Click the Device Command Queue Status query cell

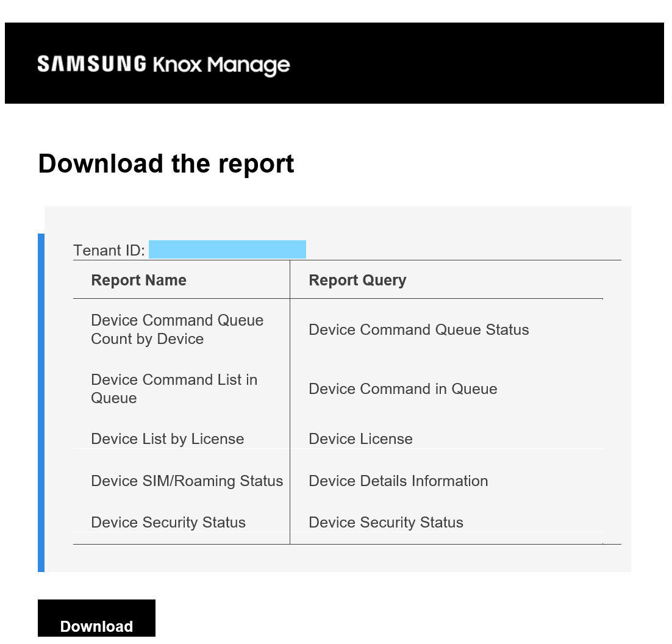418,329
